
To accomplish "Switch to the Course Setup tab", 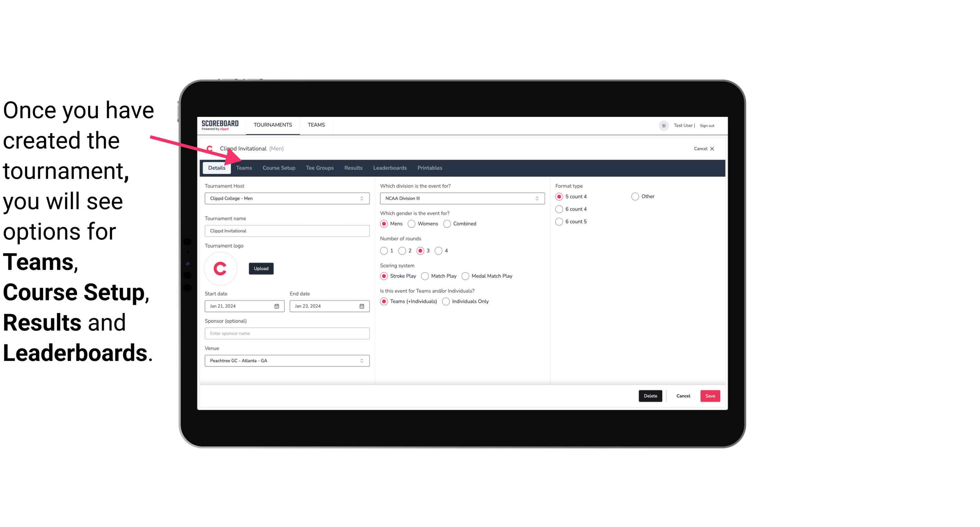I will (x=279, y=167).
